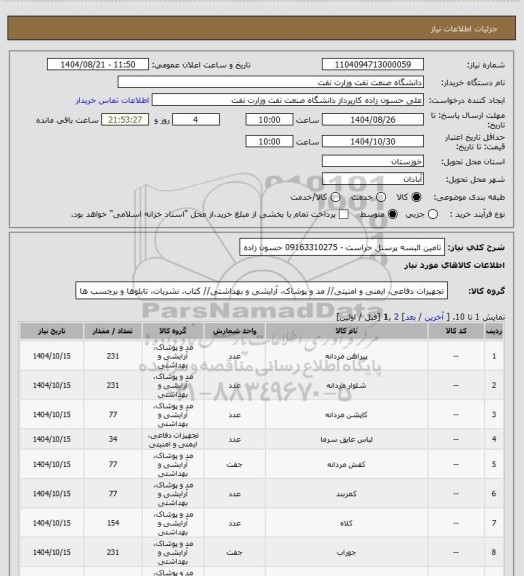This screenshot has height=576, width=524.
Task: Click the کد کالا column header
Action: tap(456, 331)
